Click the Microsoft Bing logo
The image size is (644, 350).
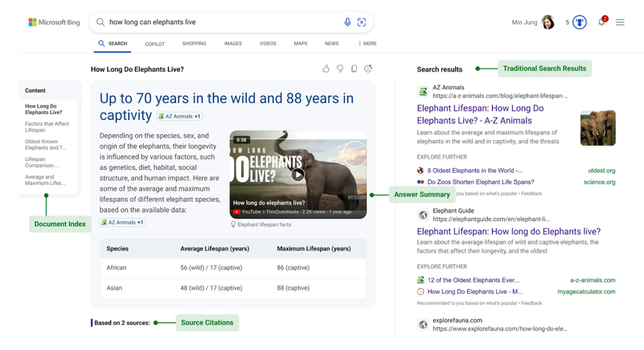(55, 23)
